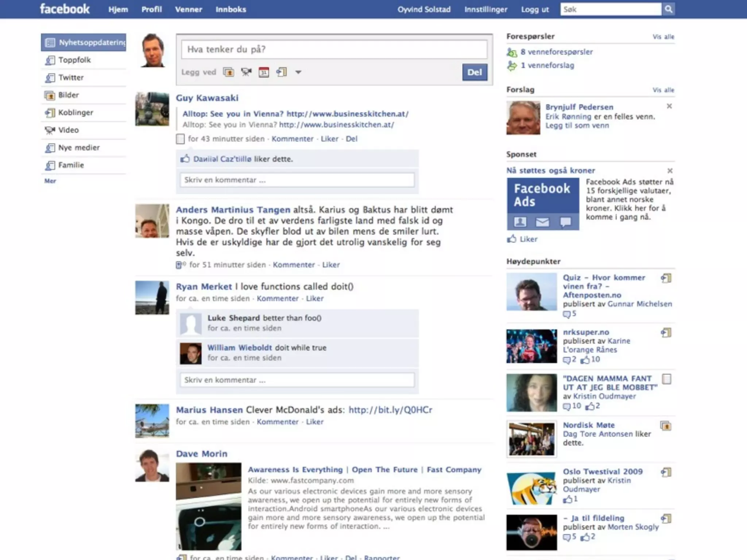Image resolution: width=747 pixels, height=560 pixels.
Task: Open Dave Morin's Fast Company article thumbnail
Action: (x=209, y=506)
